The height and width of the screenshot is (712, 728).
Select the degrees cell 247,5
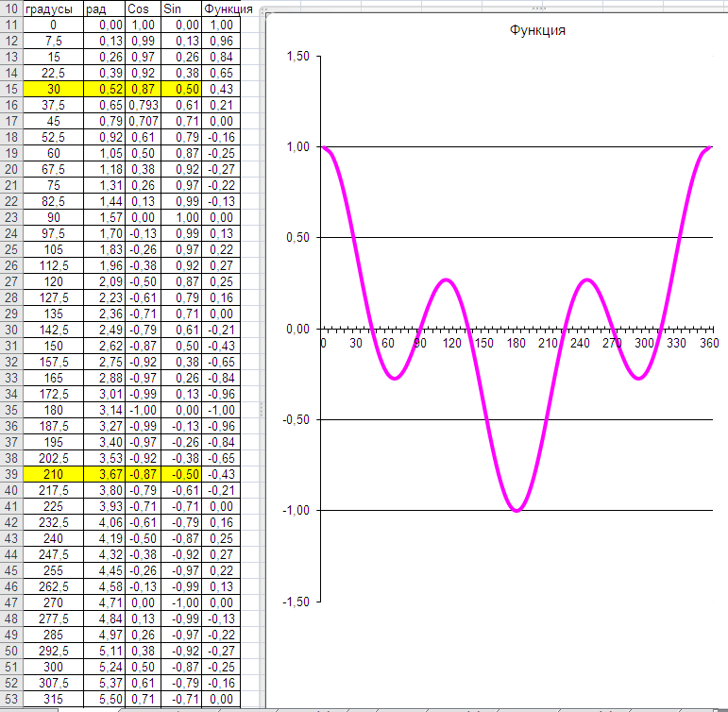click(54, 554)
